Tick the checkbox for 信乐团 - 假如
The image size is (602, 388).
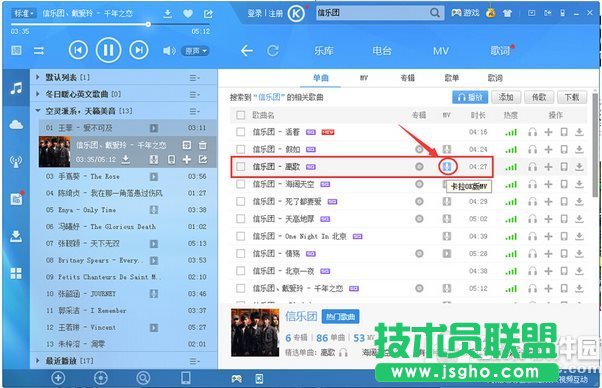pyautogui.click(x=241, y=149)
